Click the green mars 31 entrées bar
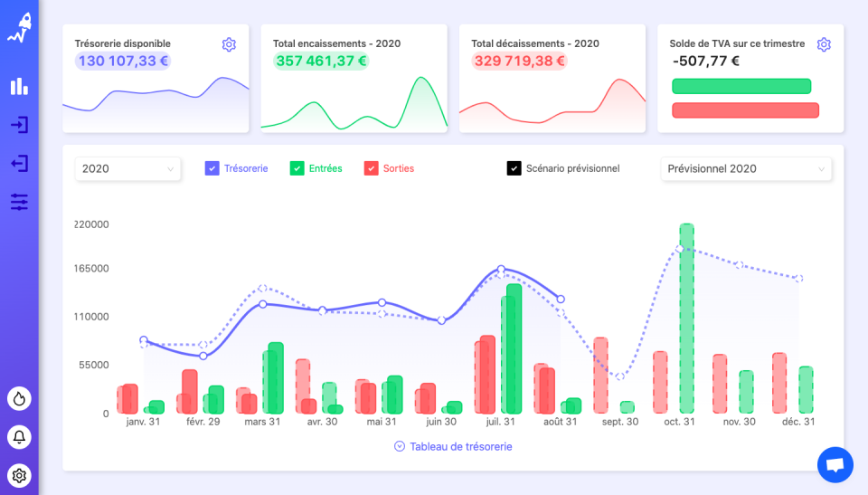Viewport: 868px width, 495px height. click(276, 378)
